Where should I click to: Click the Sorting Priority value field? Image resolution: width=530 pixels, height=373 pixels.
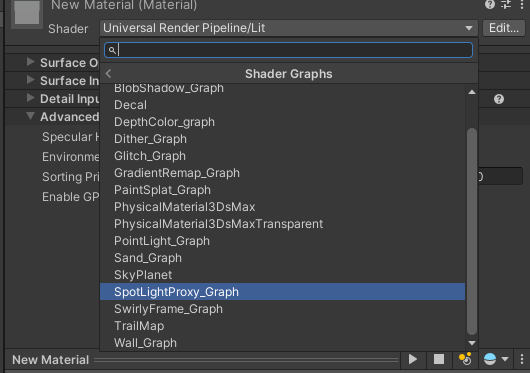click(500, 176)
